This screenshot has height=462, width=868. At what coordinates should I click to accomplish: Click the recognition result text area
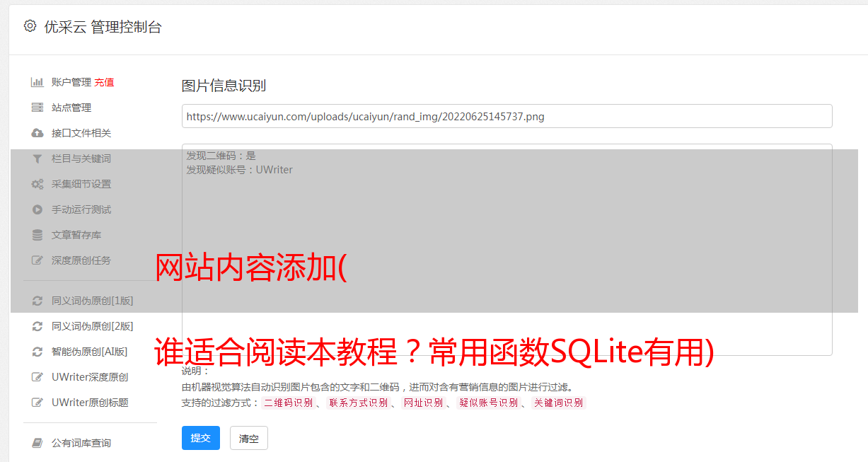pyautogui.click(x=507, y=250)
